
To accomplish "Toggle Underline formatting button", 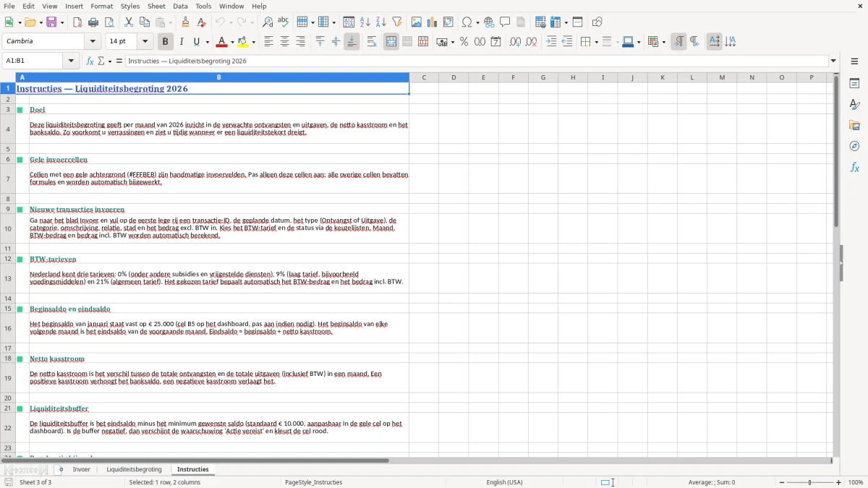I will pyautogui.click(x=196, y=42).
